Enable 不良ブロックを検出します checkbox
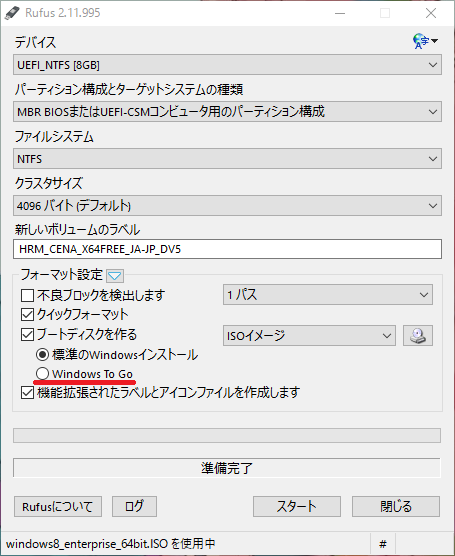Screen dimensions: 455x556 pos(27,295)
